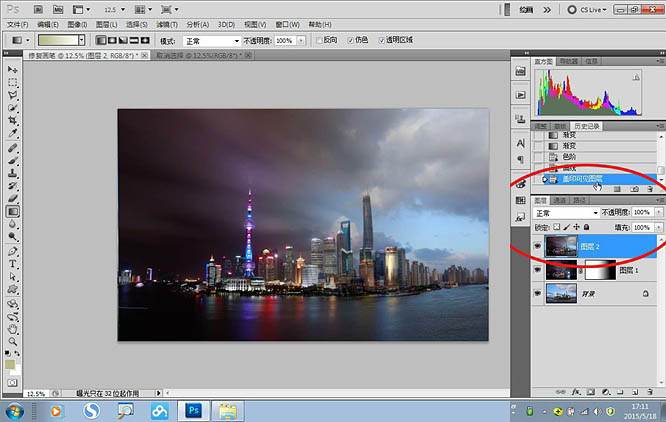Select the Hand tool

[x=13, y=329]
